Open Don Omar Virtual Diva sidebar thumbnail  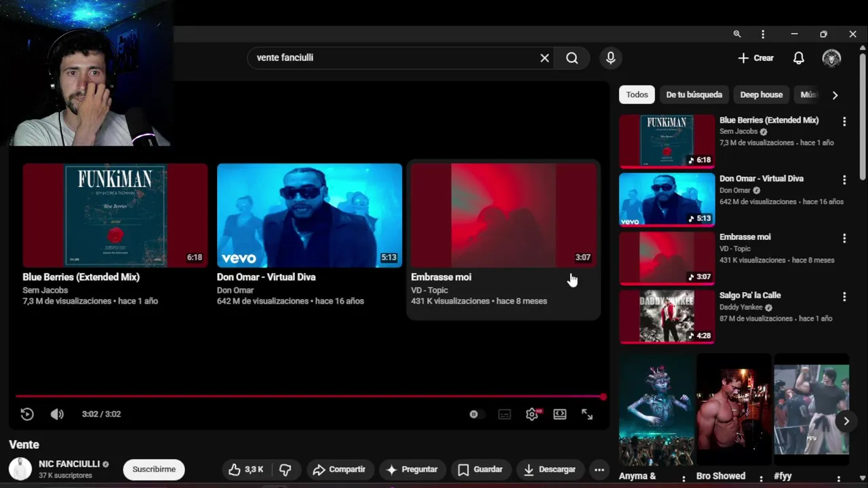click(667, 199)
